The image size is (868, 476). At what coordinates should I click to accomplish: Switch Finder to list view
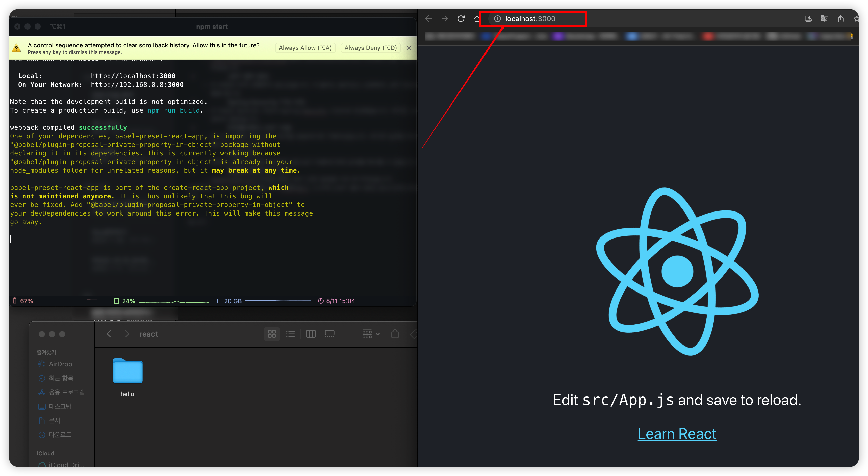pyautogui.click(x=290, y=334)
